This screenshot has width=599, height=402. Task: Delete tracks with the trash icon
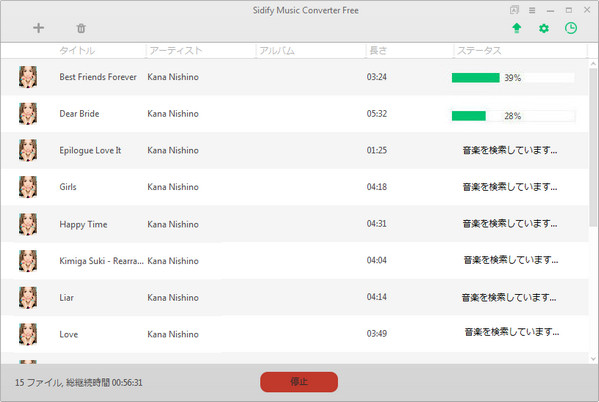coord(81,28)
